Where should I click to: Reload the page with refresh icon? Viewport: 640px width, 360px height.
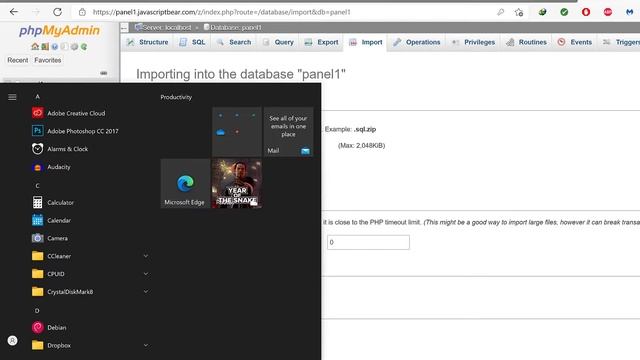(58, 12)
